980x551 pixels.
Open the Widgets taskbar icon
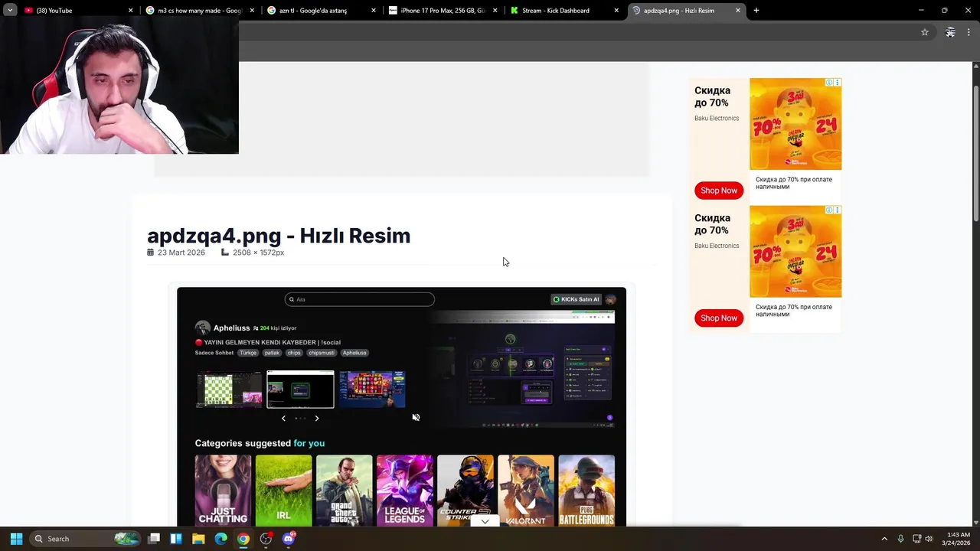point(176,539)
